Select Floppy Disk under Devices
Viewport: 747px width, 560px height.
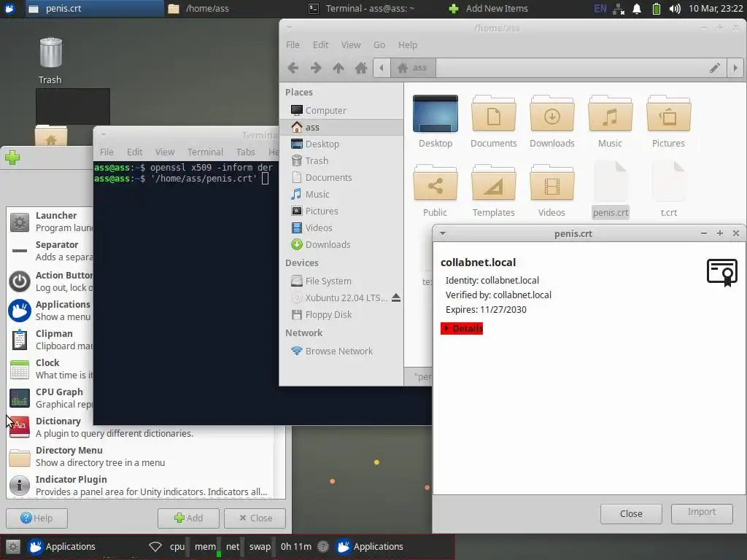pos(341,315)
